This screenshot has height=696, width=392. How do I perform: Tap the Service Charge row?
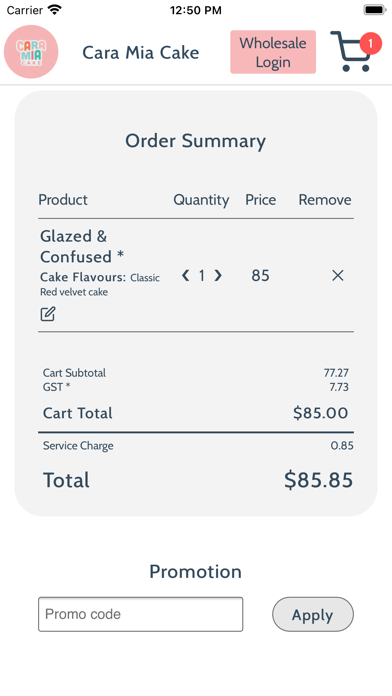(x=196, y=446)
